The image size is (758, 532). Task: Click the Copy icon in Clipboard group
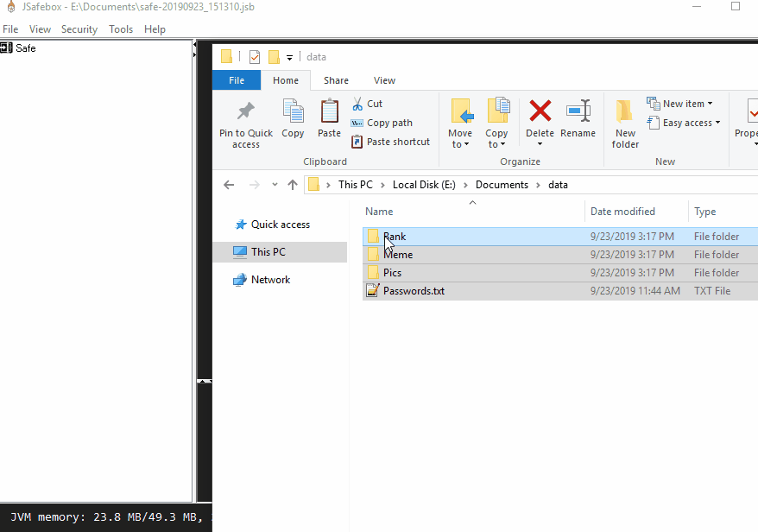[x=293, y=112]
